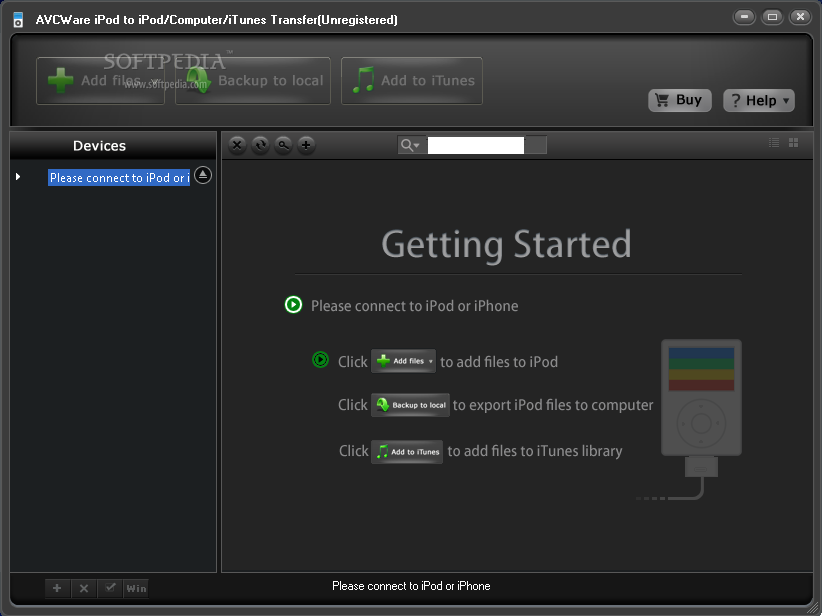
Task: Click the bottom plus add playlist button
Action: point(57,588)
